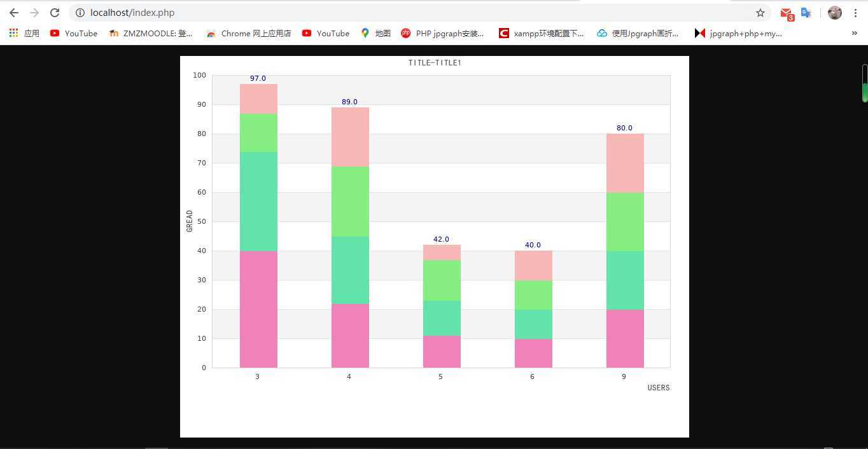
Task: Click the 40.0 bar total label
Action: point(533,245)
